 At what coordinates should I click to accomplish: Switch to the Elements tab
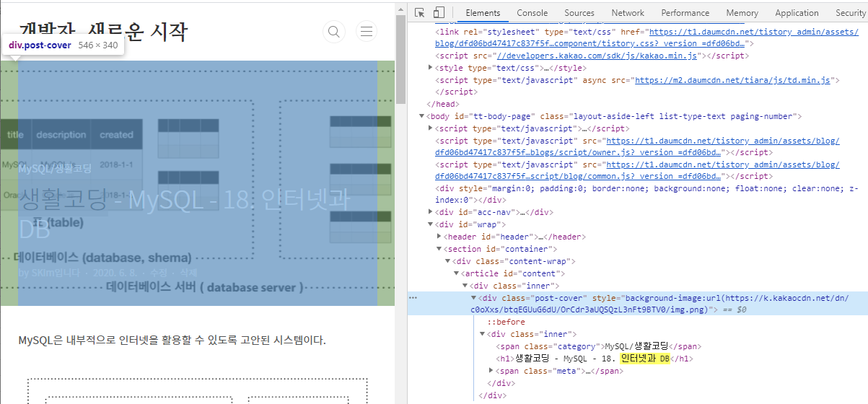483,13
